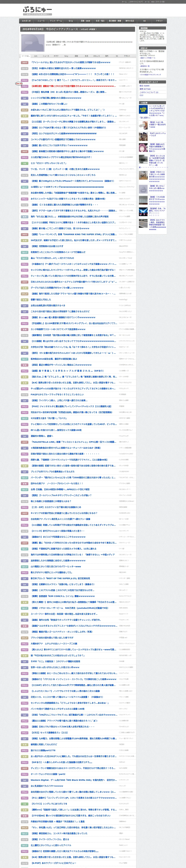Viewport: 186px width, 868px height.
Task: Switch to the 生活 sort tab
Action: [x=86, y=56]
